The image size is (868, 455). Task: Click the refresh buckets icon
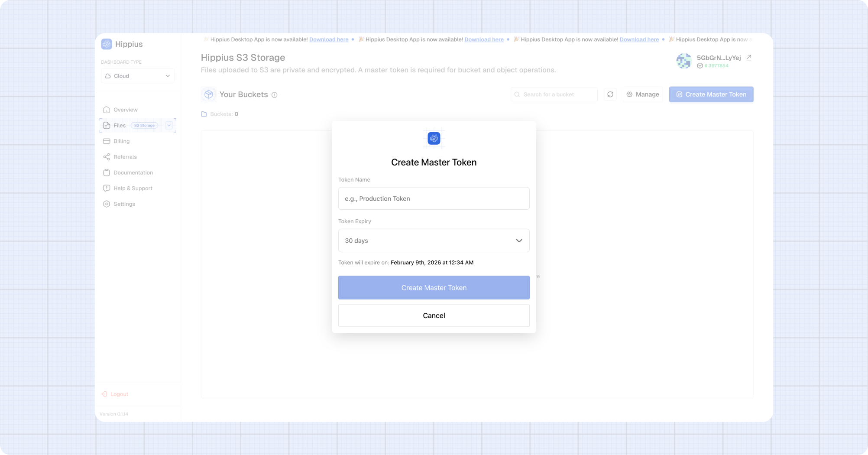click(610, 94)
